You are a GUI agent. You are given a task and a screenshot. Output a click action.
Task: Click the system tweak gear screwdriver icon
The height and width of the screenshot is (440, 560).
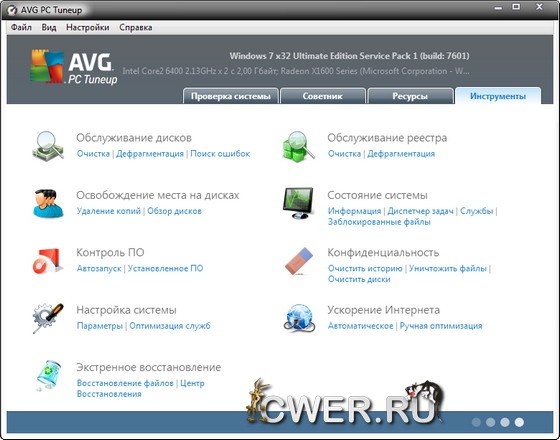48,318
